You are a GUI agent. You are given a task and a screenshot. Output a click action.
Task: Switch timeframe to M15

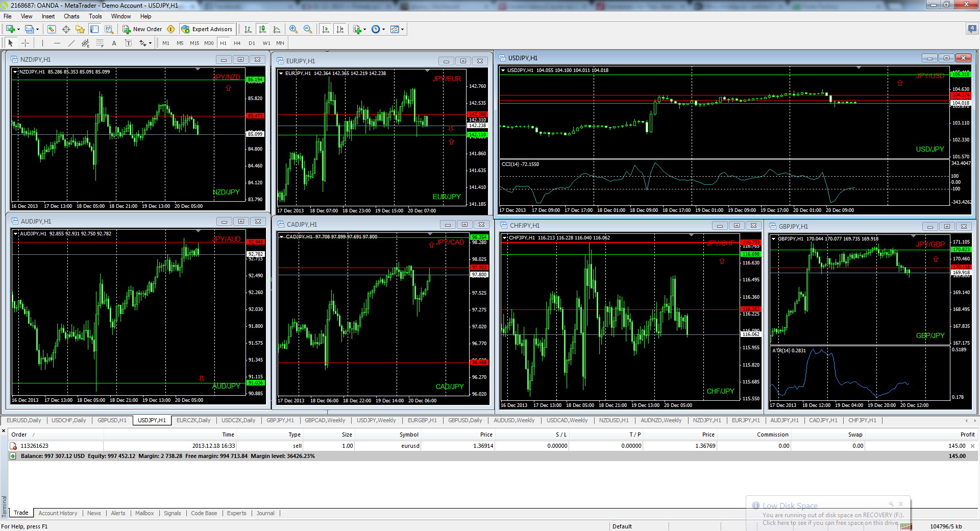click(x=194, y=43)
